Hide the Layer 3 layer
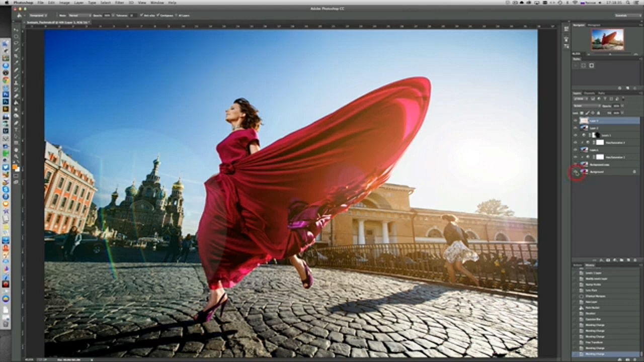The height and width of the screenshot is (362, 644). (576, 121)
